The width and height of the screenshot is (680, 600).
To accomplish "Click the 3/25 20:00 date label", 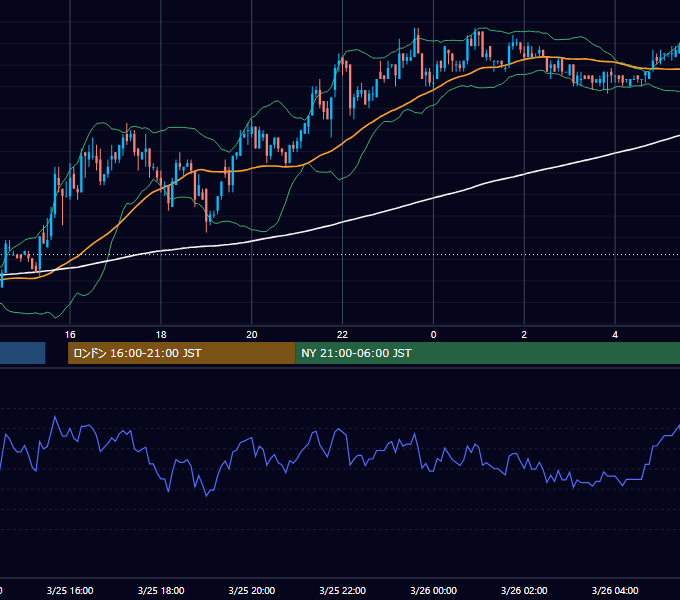I will pos(252,590).
